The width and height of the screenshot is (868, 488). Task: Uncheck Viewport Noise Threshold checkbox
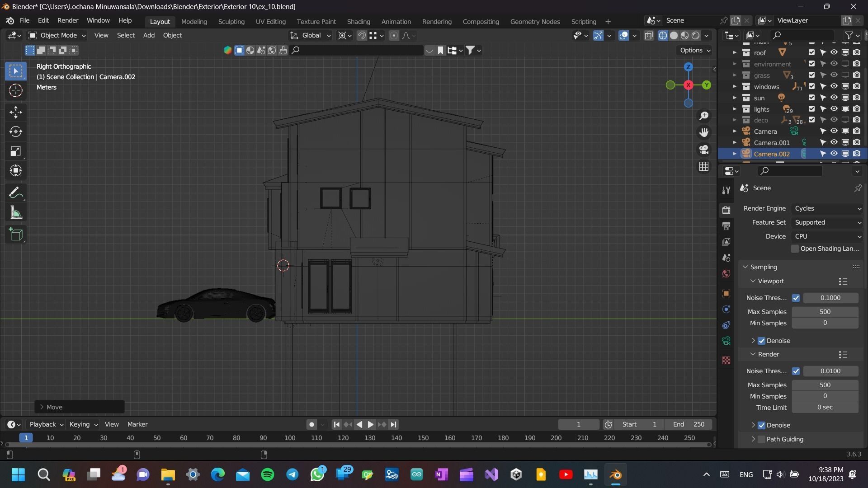pyautogui.click(x=796, y=298)
